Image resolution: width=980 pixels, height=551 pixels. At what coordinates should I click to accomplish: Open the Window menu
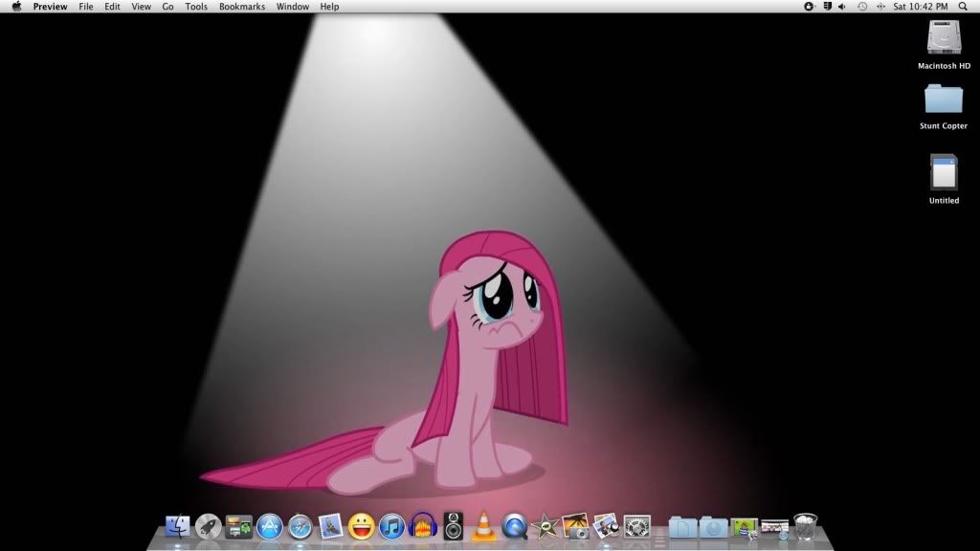(293, 7)
